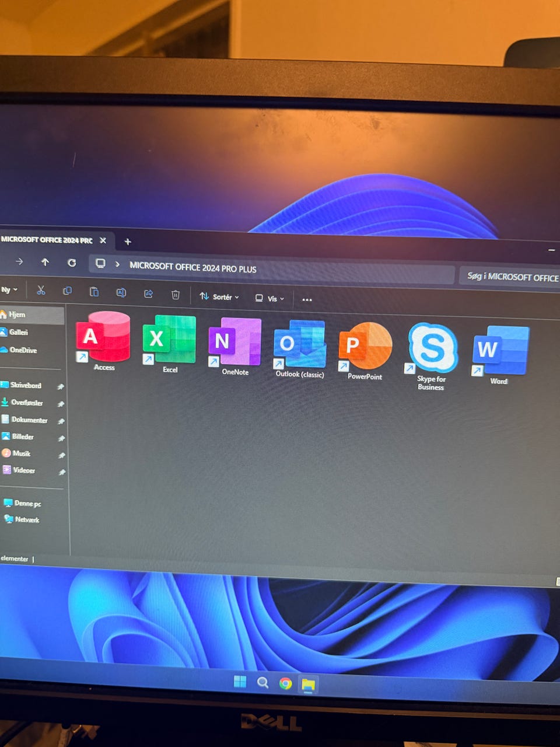The height and width of the screenshot is (747, 560).
Task: Click the Share toolbar icon
Action: (x=148, y=294)
